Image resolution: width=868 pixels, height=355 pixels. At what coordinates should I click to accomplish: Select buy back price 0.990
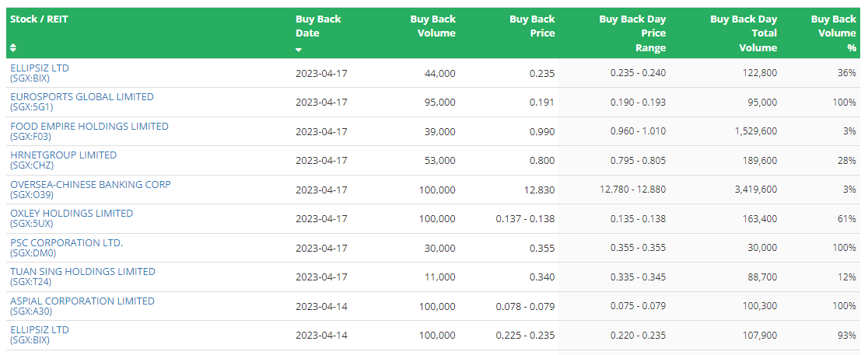click(543, 131)
